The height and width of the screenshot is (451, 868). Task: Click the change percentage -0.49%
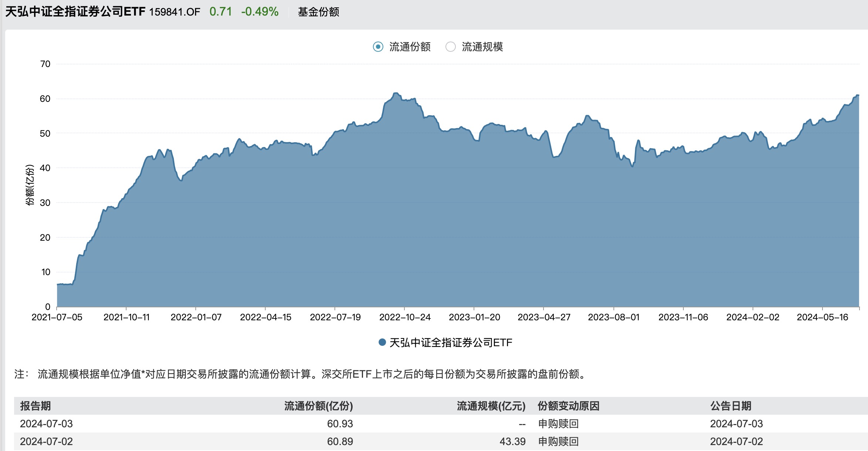(260, 11)
